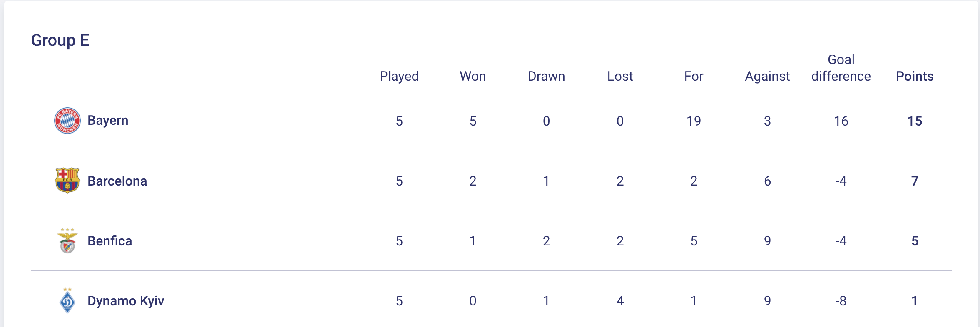Open the Benfica team link
This screenshot has width=980, height=327.
109,241
